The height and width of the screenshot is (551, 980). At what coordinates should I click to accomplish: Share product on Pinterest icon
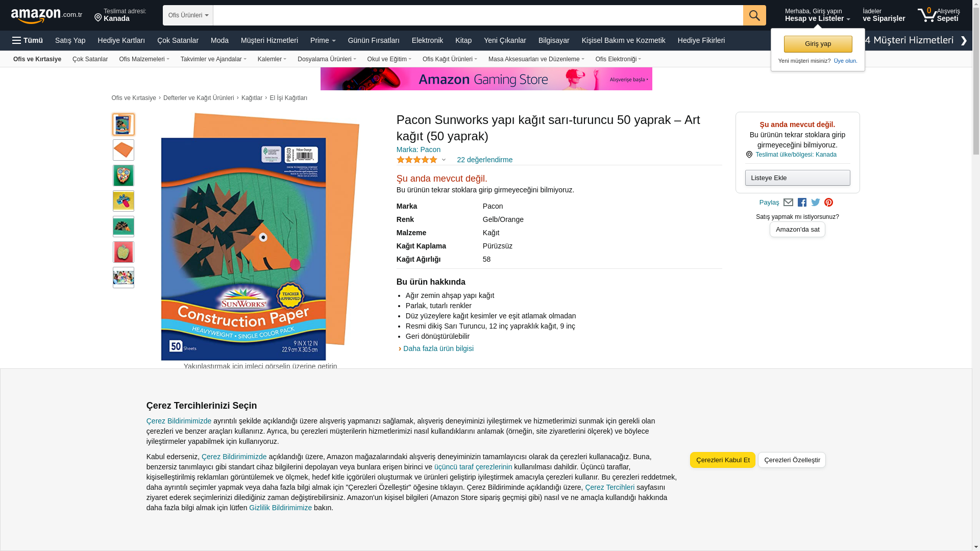(x=828, y=203)
